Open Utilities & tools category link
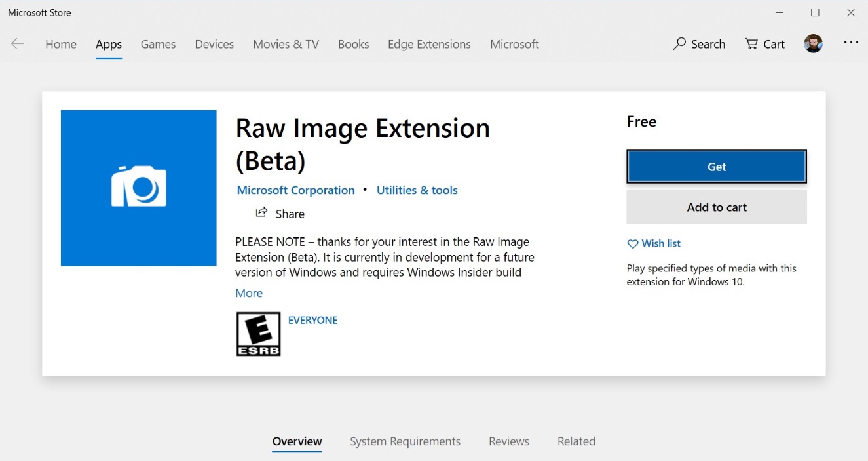The width and height of the screenshot is (868, 461). pos(417,190)
